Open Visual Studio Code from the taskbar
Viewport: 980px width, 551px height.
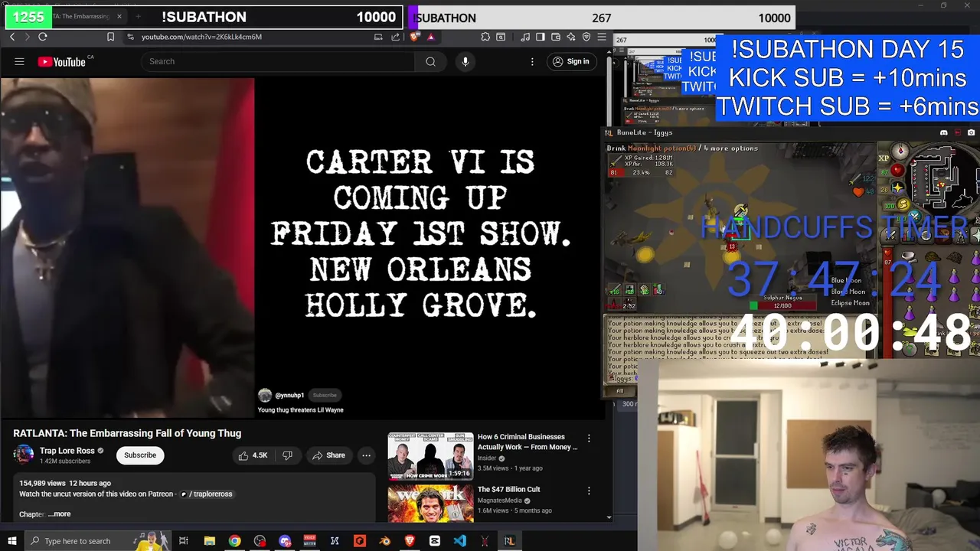click(x=459, y=541)
